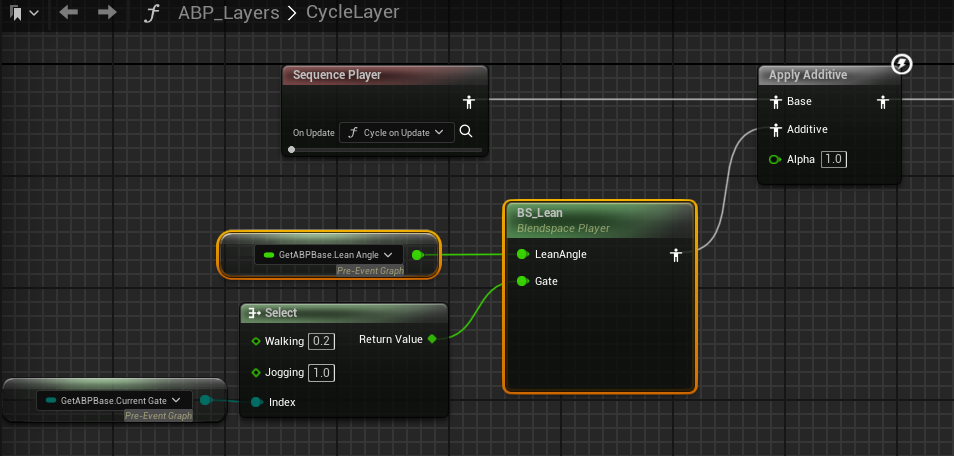Open the Cycle on Update function dropdown
This screenshot has height=456, width=954.
[x=397, y=133]
